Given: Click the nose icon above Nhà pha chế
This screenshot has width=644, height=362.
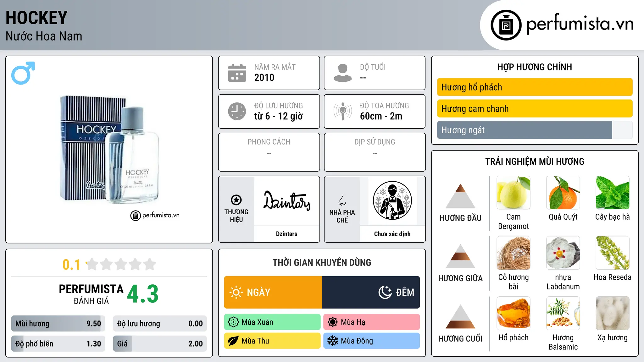Looking at the screenshot, I should [342, 200].
